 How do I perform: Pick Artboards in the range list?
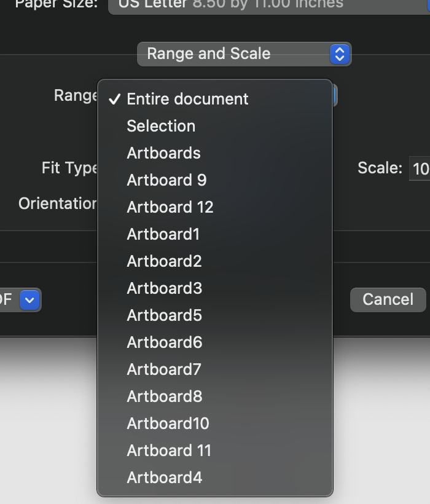pos(214,153)
